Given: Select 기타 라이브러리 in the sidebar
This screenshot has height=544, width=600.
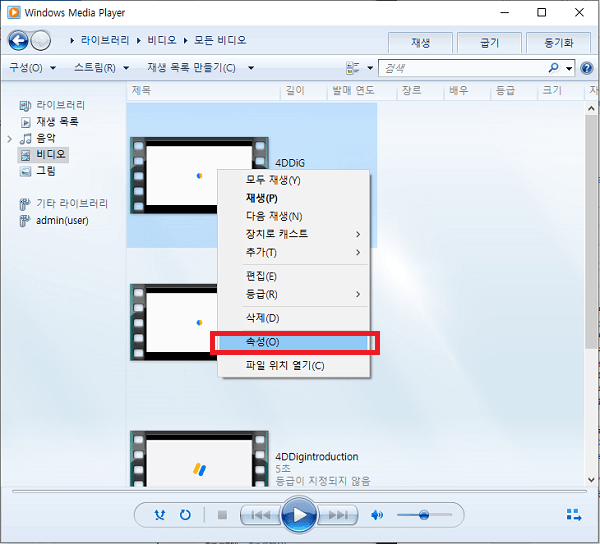Looking at the screenshot, I should click(72, 204).
